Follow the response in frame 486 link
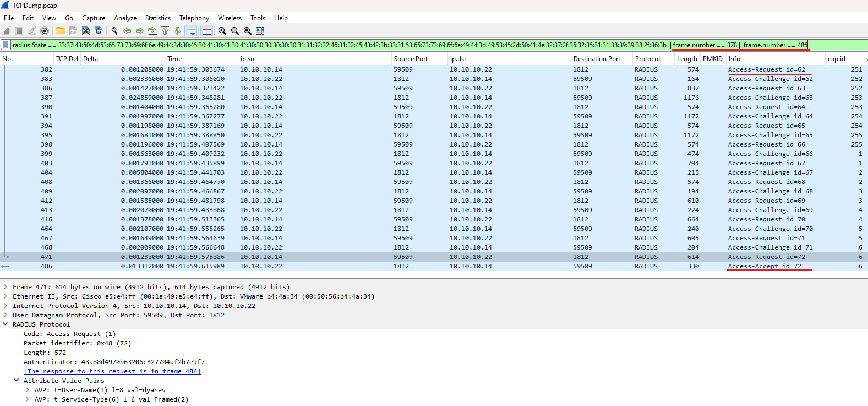This screenshot has height=406, width=868. click(x=112, y=371)
